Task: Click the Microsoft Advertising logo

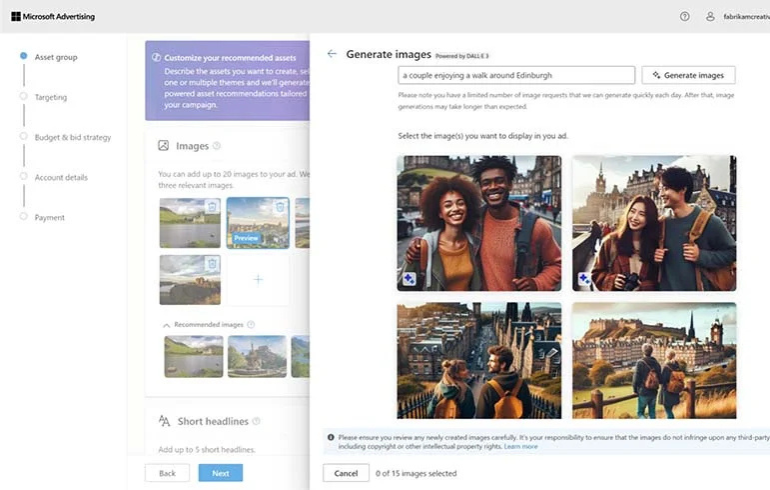Action: point(53,17)
